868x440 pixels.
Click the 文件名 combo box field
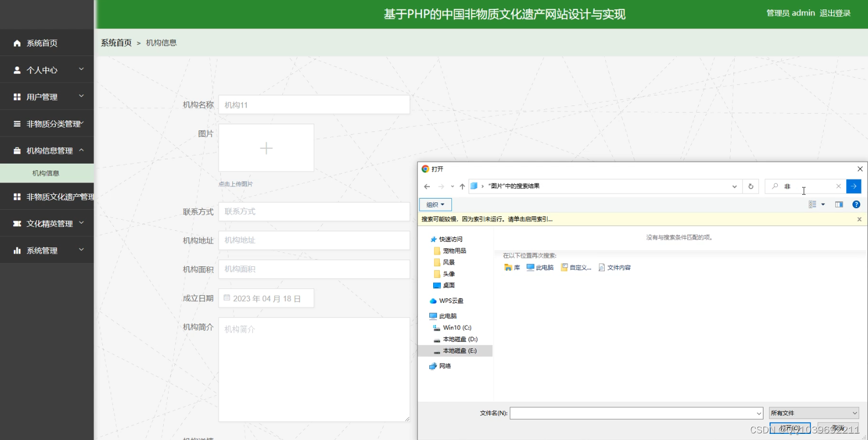(637, 413)
